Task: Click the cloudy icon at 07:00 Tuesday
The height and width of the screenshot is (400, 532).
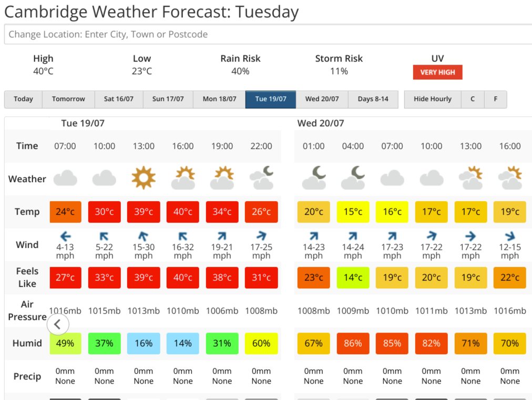Action: [x=65, y=178]
